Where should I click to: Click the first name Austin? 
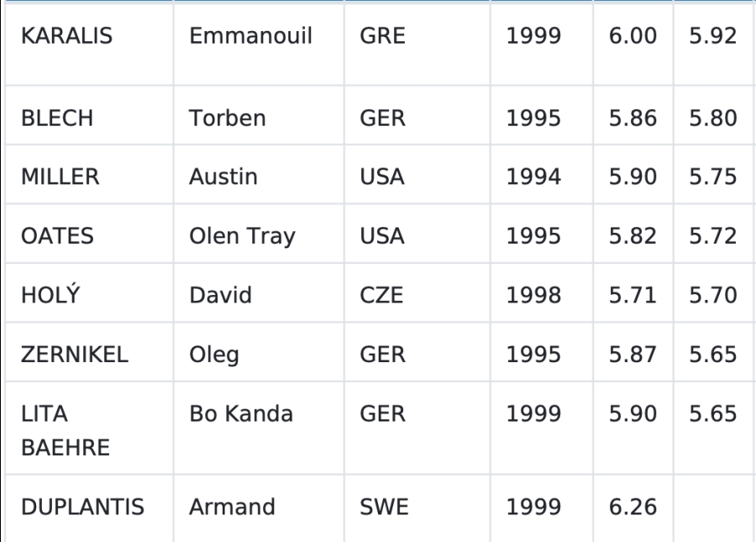[223, 177]
